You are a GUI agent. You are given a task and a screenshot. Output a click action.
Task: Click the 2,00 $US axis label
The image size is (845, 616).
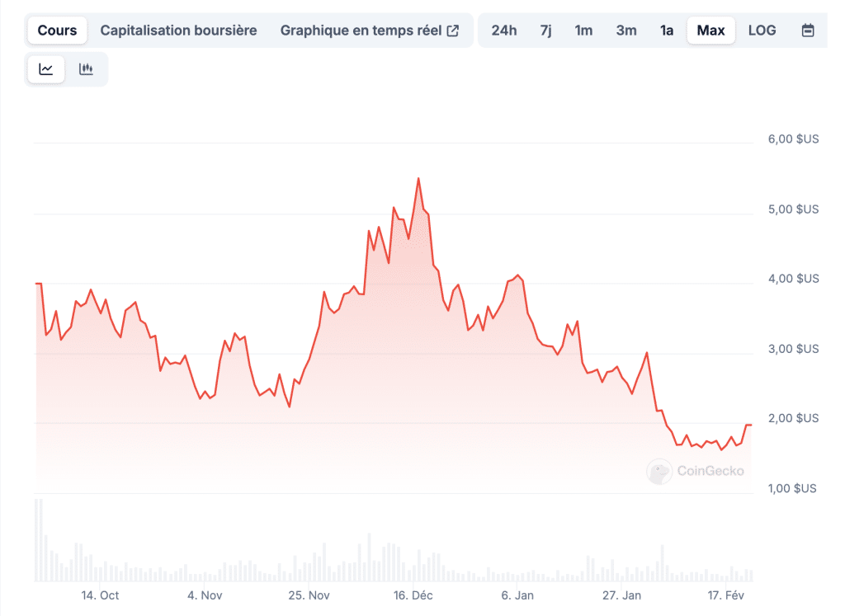[793, 418]
